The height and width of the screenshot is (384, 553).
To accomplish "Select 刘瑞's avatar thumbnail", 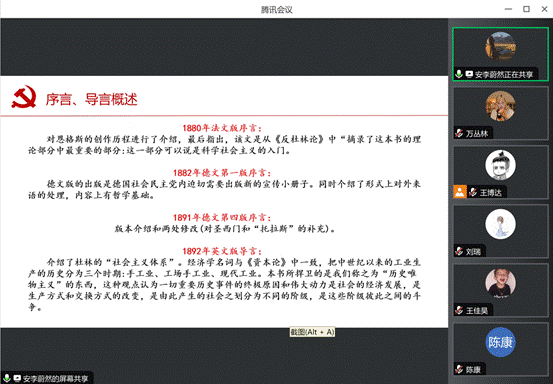I will (x=500, y=224).
